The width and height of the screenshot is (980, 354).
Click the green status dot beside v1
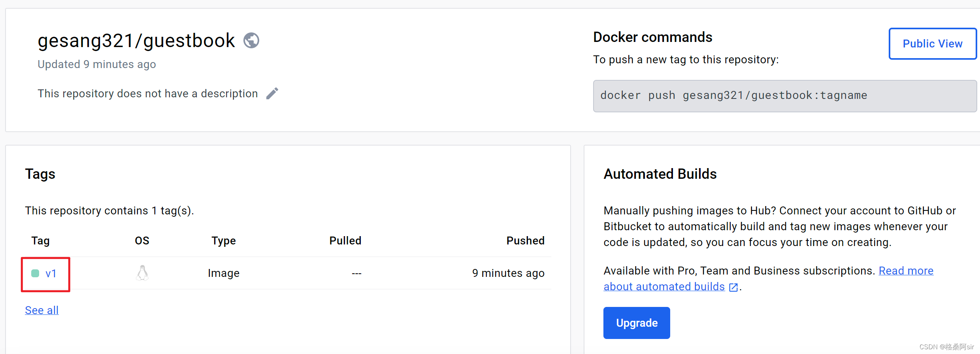35,273
